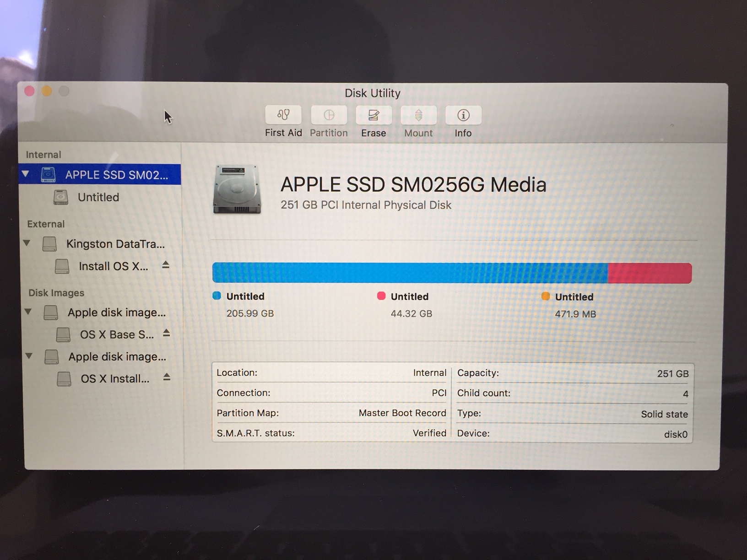Click the Partition toolbar icon
Viewport: 747px width, 560px height.
pos(329,115)
